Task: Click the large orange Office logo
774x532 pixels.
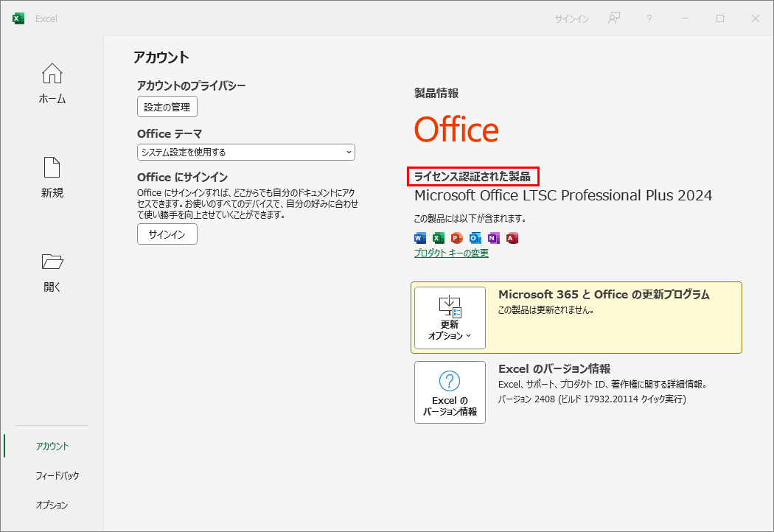Action: pyautogui.click(x=456, y=130)
